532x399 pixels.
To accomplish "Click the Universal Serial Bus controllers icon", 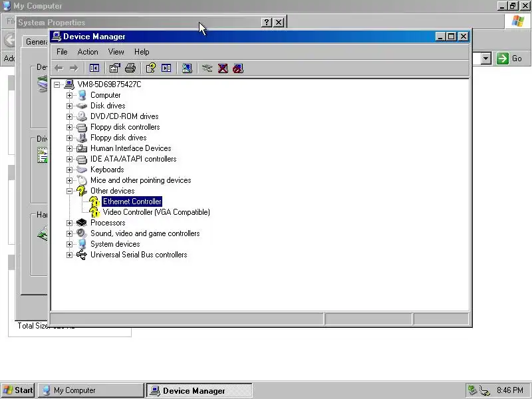I will click(81, 255).
